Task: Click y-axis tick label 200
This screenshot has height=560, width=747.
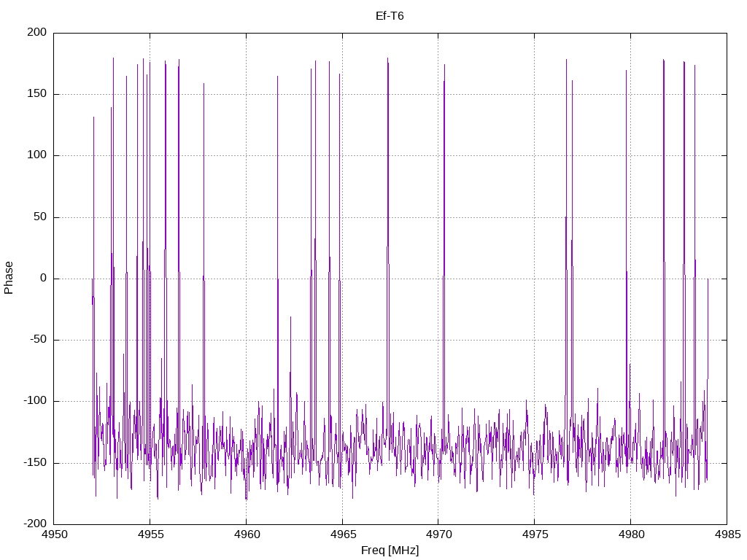Action: [x=37, y=32]
